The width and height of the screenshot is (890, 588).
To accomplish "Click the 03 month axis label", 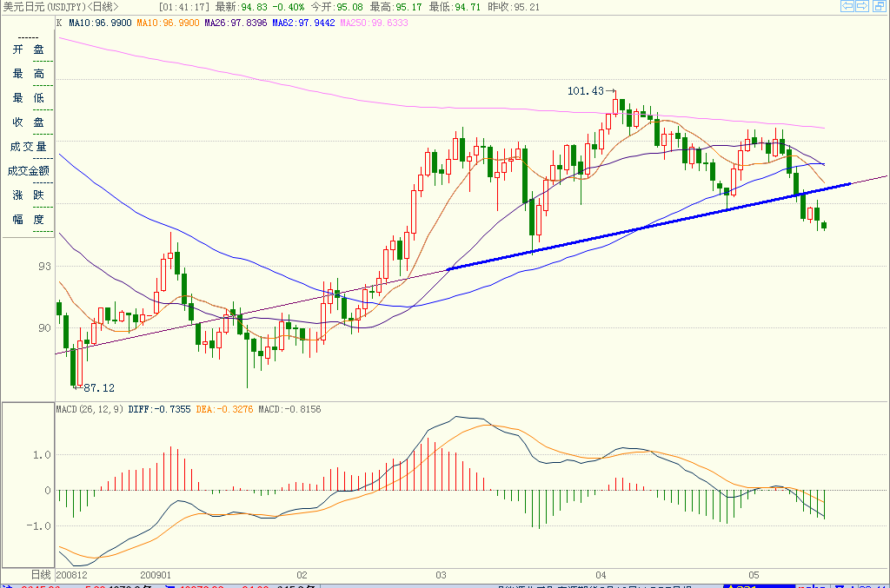I will click(441, 575).
